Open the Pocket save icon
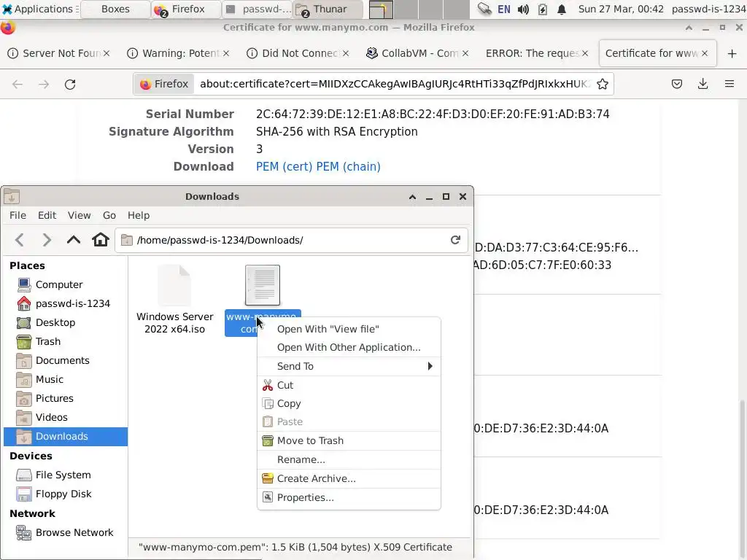Screen dimensions: 747x560 [676, 85]
